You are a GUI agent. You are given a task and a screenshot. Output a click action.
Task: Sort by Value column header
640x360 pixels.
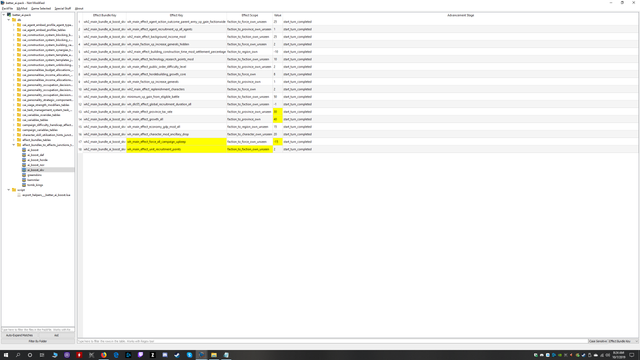[x=278, y=15]
